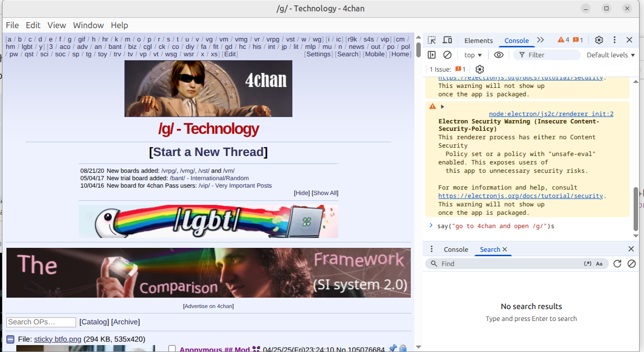Open the View menu
The image size is (644, 352).
(x=57, y=25)
